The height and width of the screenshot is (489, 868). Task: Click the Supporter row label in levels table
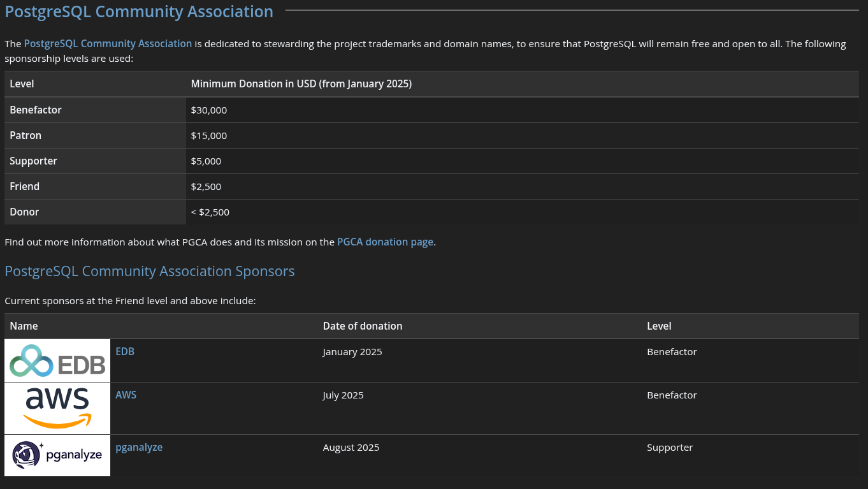[x=95, y=161]
